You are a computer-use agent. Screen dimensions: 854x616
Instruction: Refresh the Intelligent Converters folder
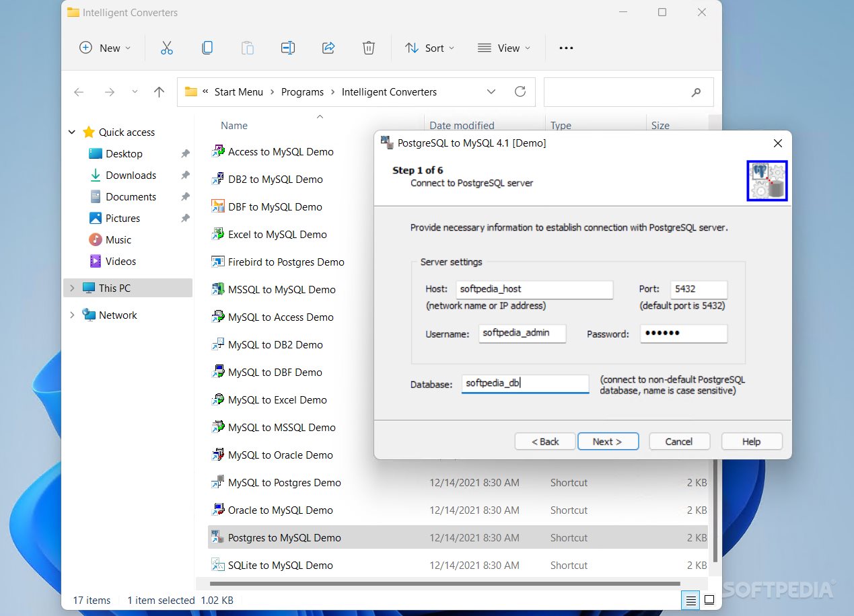(x=520, y=91)
